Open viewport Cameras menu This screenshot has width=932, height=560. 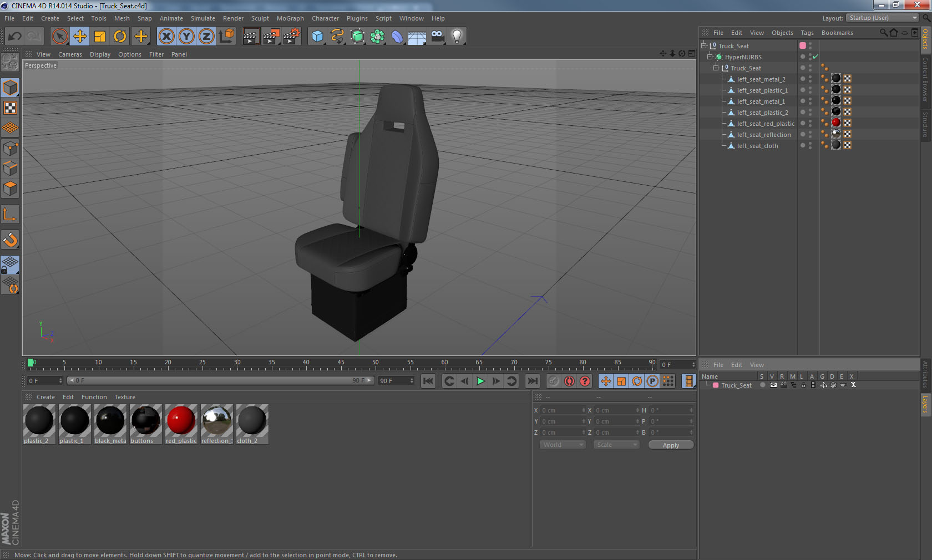tap(70, 54)
